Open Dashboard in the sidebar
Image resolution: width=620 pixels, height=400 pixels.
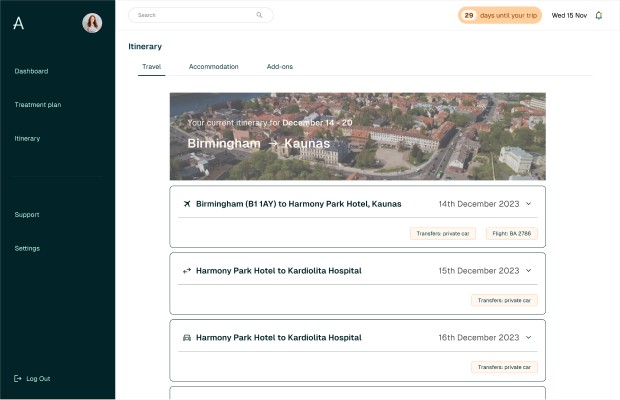[31, 72]
